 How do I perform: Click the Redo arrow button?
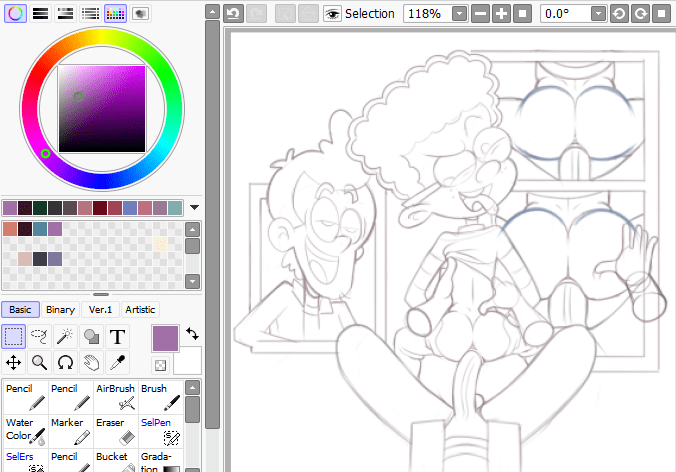[x=257, y=14]
